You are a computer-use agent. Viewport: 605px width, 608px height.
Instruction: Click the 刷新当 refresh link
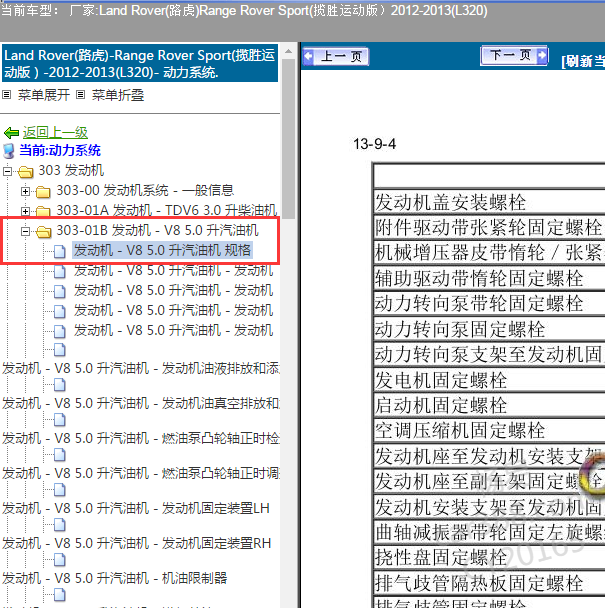pos(583,61)
